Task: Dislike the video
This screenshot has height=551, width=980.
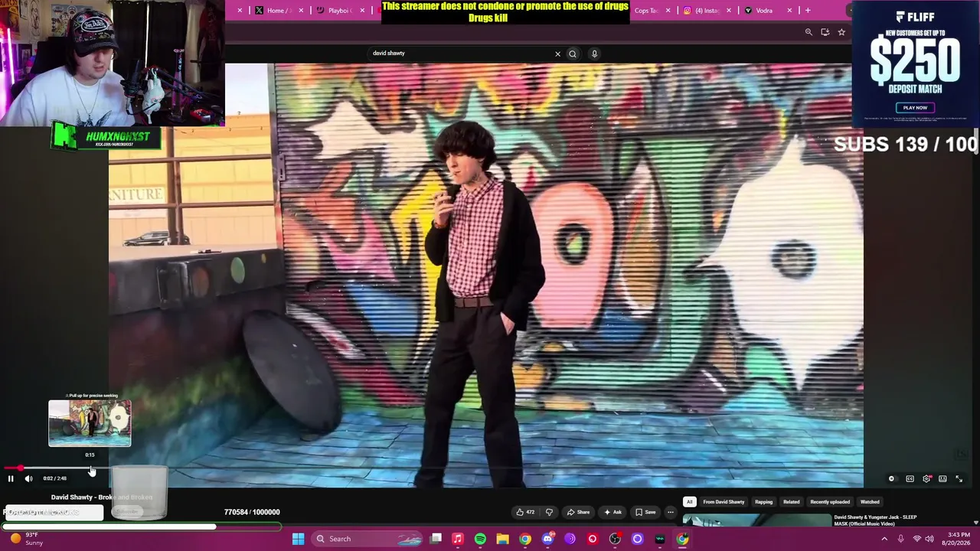Action: pyautogui.click(x=549, y=512)
